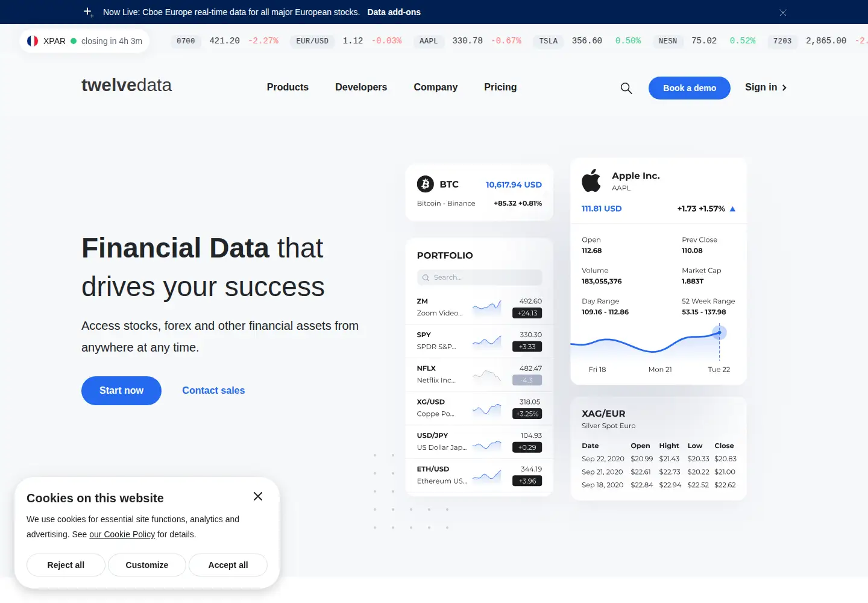Click the XPAR closing status pill
Image resolution: width=868 pixels, height=603 pixels.
[84, 41]
